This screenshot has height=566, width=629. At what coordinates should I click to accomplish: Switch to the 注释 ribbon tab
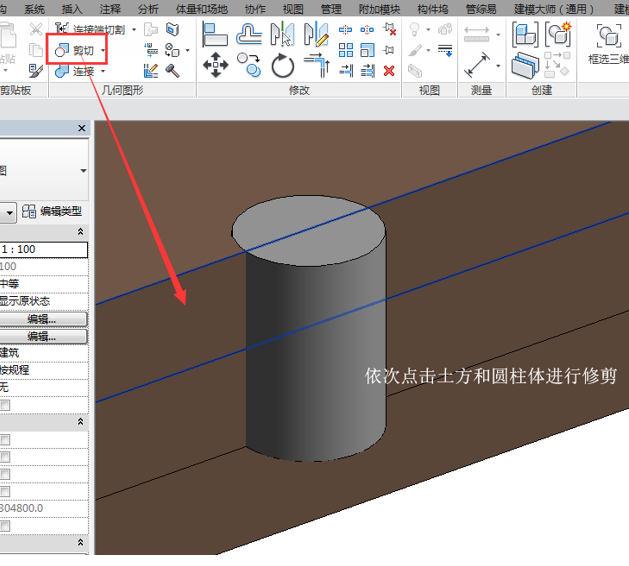coord(110,8)
